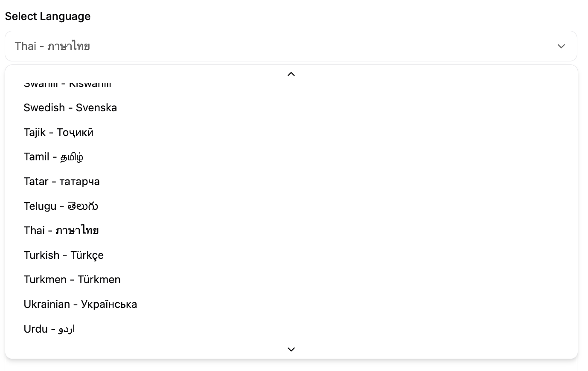Choose the Tajik language option

click(58, 132)
